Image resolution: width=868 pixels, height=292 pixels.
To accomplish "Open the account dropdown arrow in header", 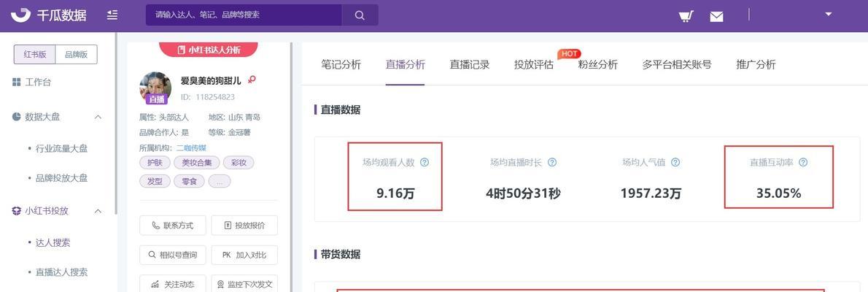I will coord(828,14).
